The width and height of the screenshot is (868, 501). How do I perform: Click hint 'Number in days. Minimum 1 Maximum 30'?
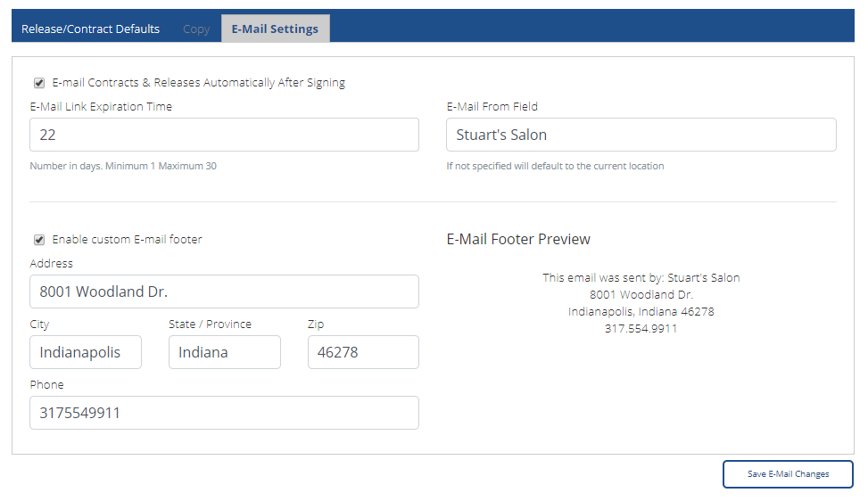click(123, 166)
